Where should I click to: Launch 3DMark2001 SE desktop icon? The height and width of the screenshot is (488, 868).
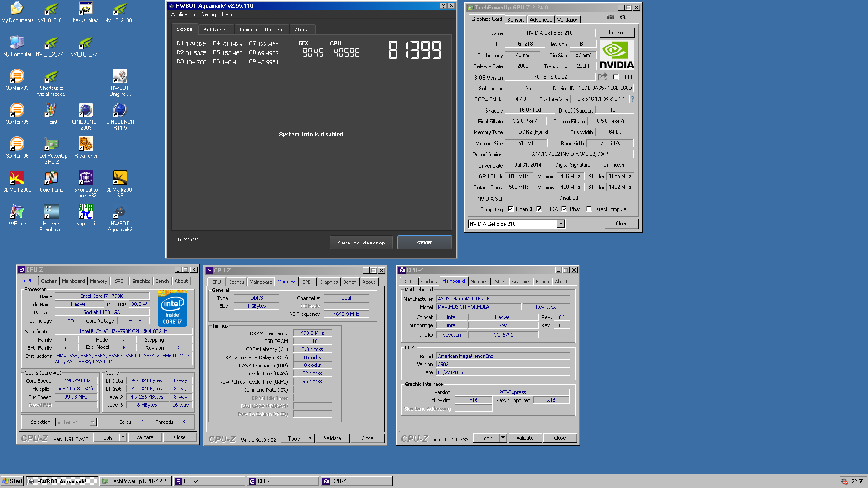pos(120,184)
